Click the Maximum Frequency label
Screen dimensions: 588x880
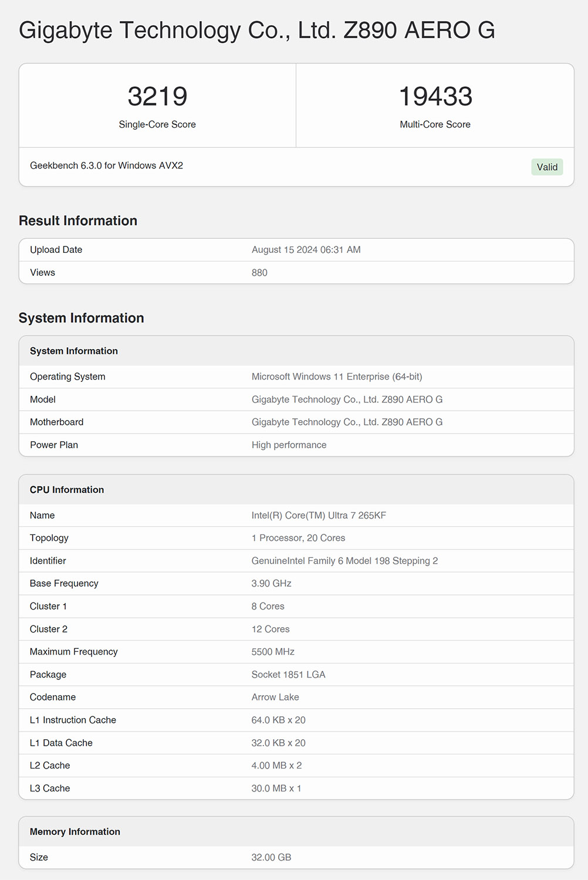(x=74, y=652)
